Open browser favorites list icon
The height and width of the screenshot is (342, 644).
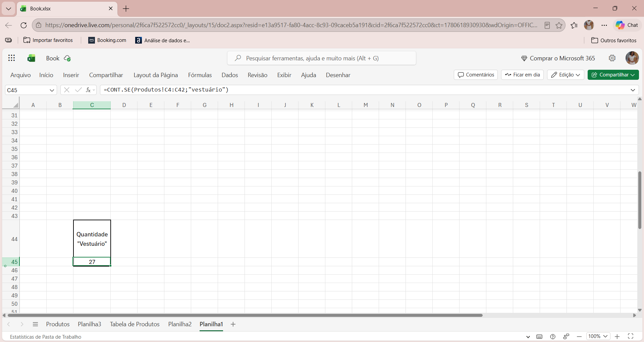point(574,25)
